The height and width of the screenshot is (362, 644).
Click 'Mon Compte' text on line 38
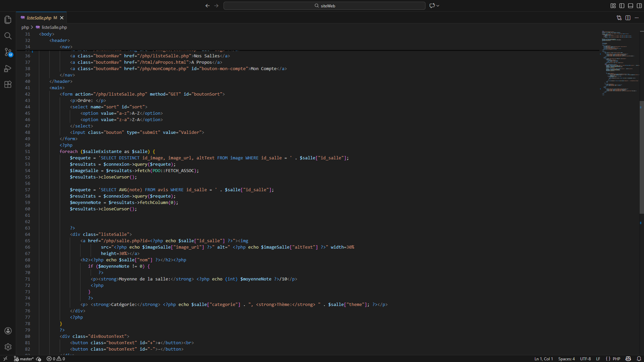[264, 69]
